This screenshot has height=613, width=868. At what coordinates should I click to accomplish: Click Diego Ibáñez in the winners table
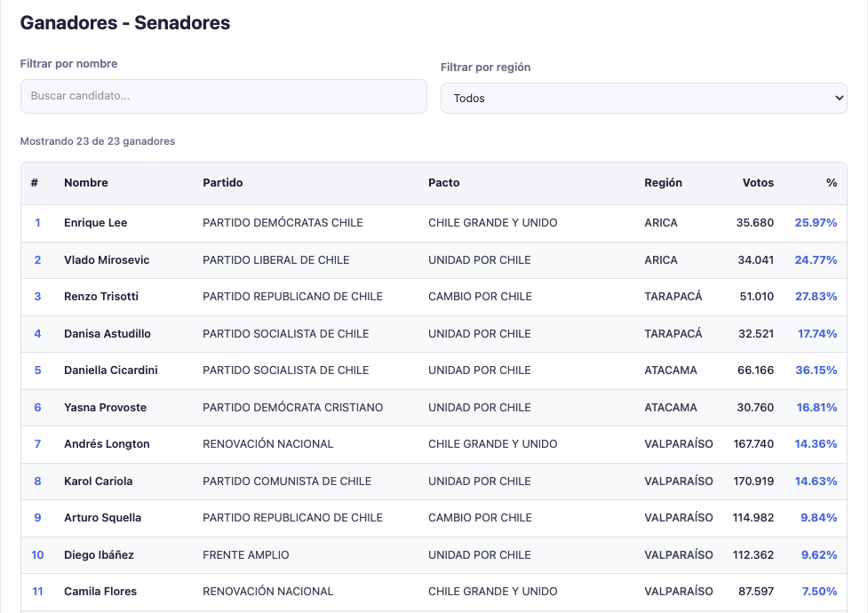[99, 555]
